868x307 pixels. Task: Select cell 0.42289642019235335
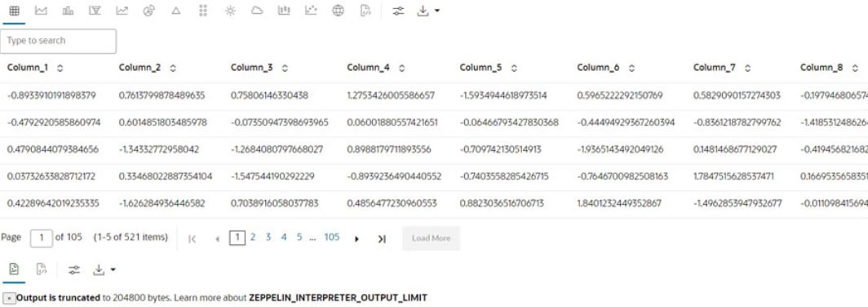[53, 203]
